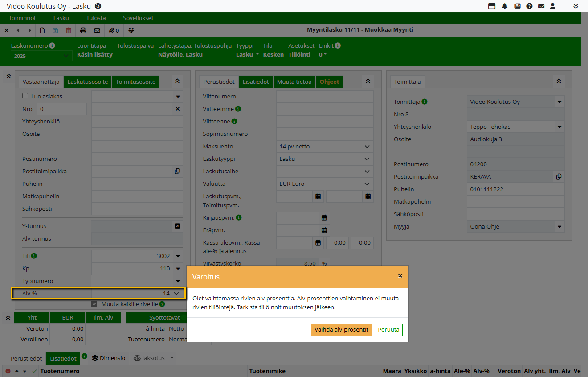Image resolution: width=588 pixels, height=377 pixels.
Task: Click the Dropbox icon in toolbar
Action: [x=131, y=30]
